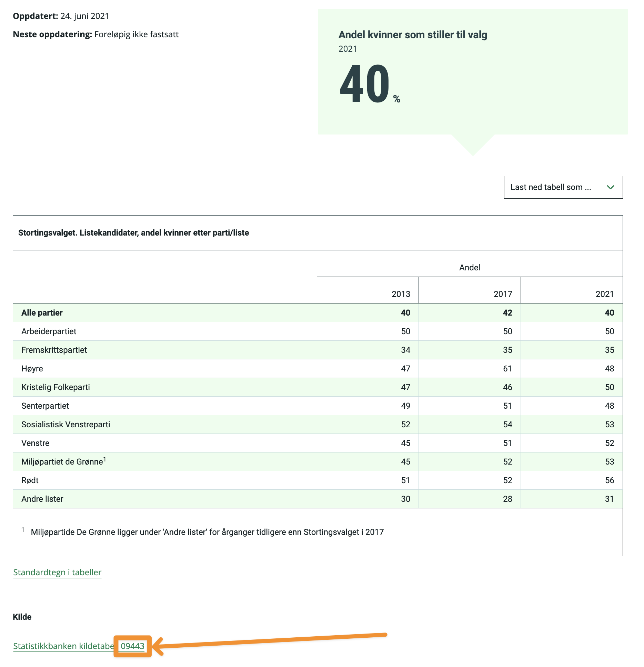Open source table link 09443

pyautogui.click(x=132, y=646)
